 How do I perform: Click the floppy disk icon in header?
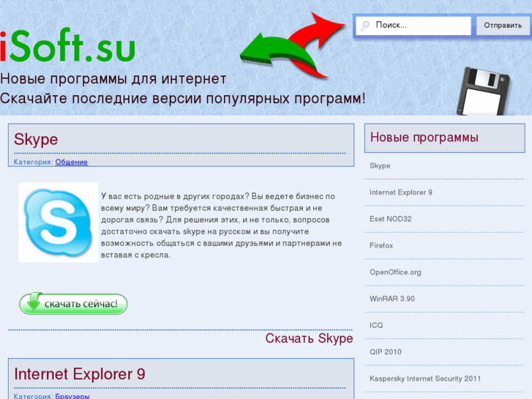[x=483, y=92]
